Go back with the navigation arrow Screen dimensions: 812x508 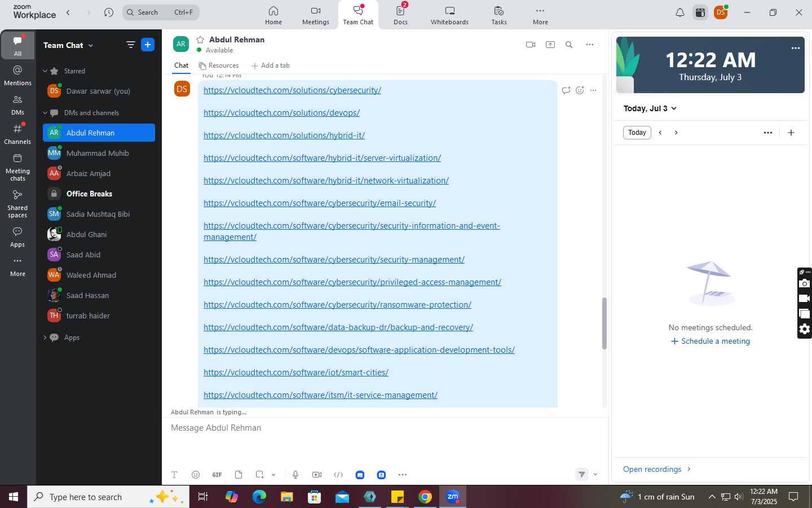click(68, 12)
